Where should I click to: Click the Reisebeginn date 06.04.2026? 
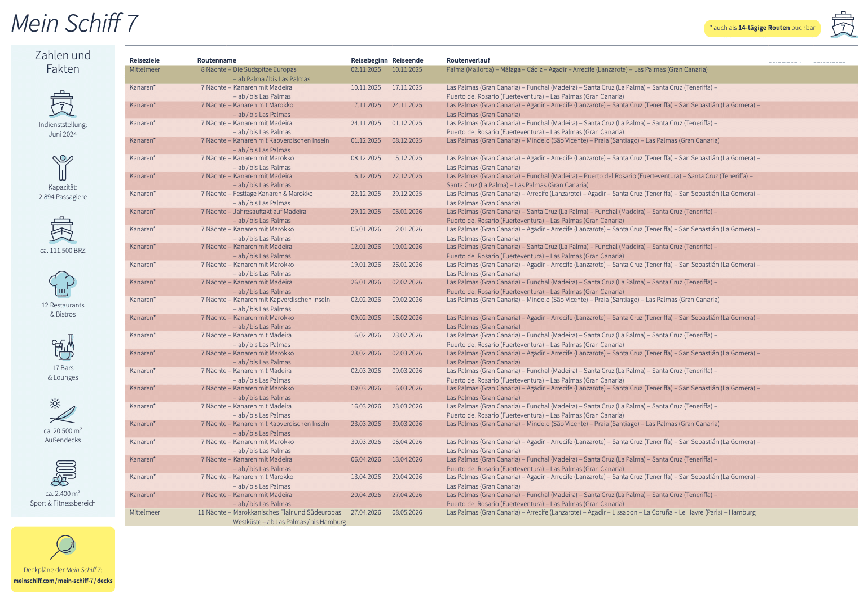pos(366,459)
